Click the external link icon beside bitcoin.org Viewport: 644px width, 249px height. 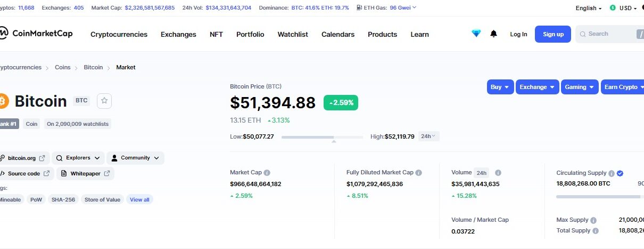pos(42,158)
